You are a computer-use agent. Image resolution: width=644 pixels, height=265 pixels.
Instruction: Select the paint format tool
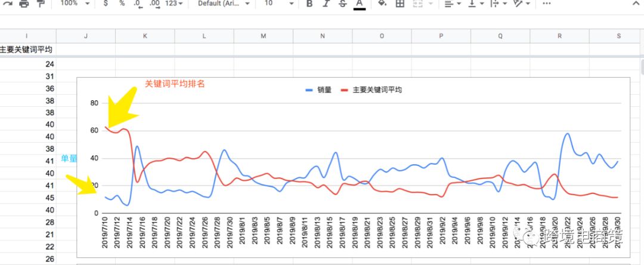pos(41,4)
